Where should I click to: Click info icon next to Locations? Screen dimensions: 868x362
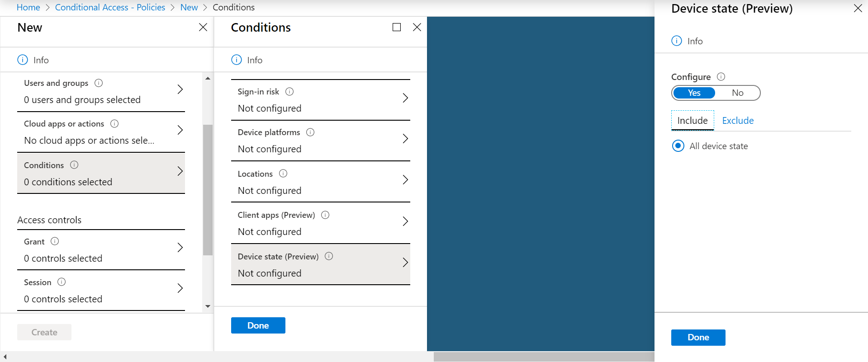[x=283, y=174]
